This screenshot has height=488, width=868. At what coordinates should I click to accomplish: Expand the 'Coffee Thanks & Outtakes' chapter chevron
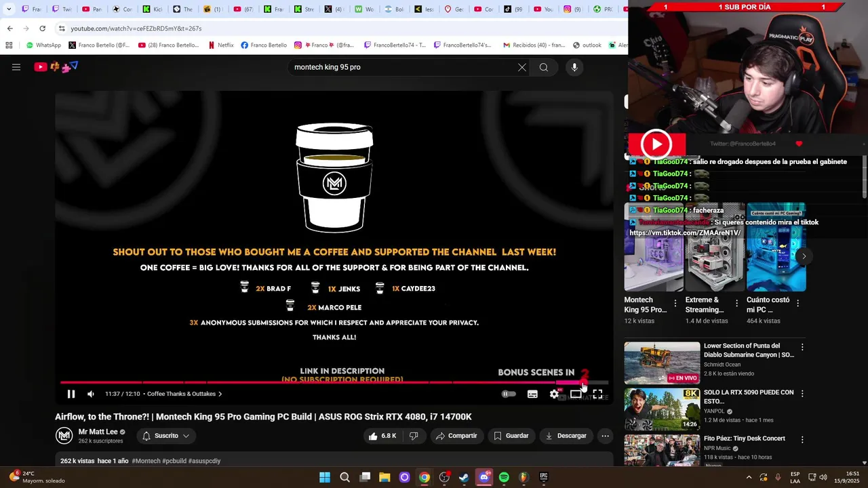click(x=220, y=394)
